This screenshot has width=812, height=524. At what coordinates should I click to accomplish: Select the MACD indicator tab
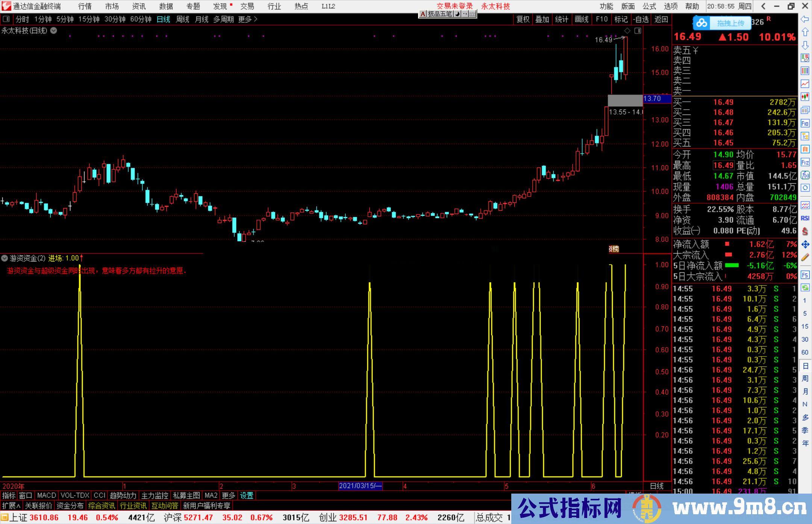pyautogui.click(x=46, y=495)
